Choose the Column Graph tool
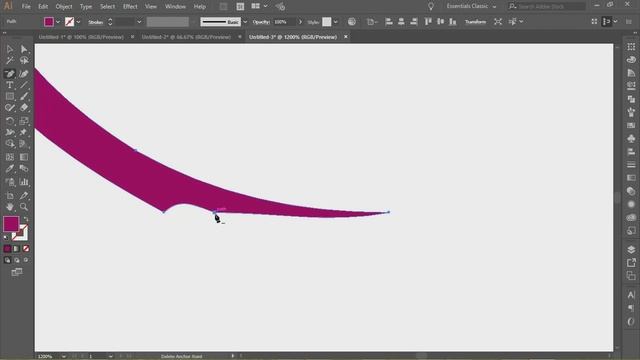Viewport: 640px width, 360px height. (24, 182)
